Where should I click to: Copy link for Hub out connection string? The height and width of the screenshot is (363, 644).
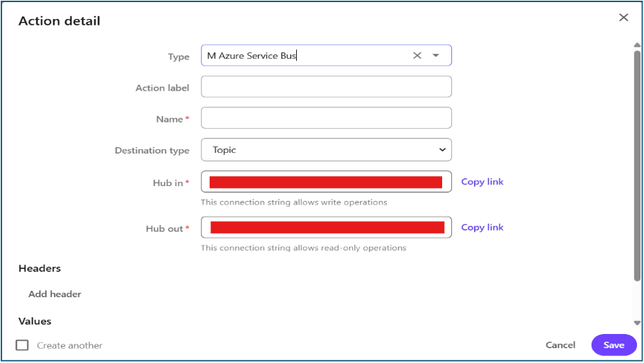click(482, 227)
